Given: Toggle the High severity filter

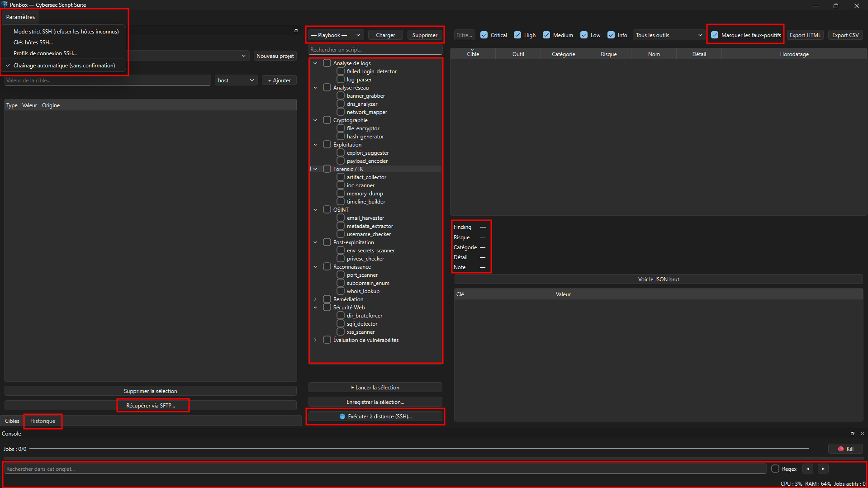Looking at the screenshot, I should tap(517, 35).
